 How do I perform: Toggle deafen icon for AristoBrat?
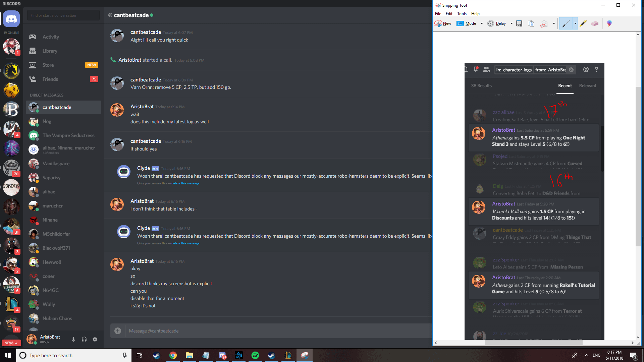(x=84, y=339)
